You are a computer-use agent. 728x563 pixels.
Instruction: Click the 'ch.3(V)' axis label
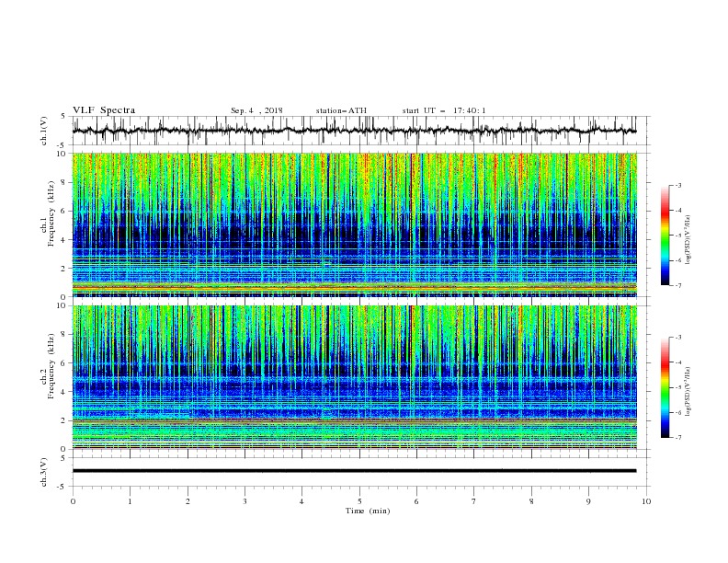click(x=44, y=472)
